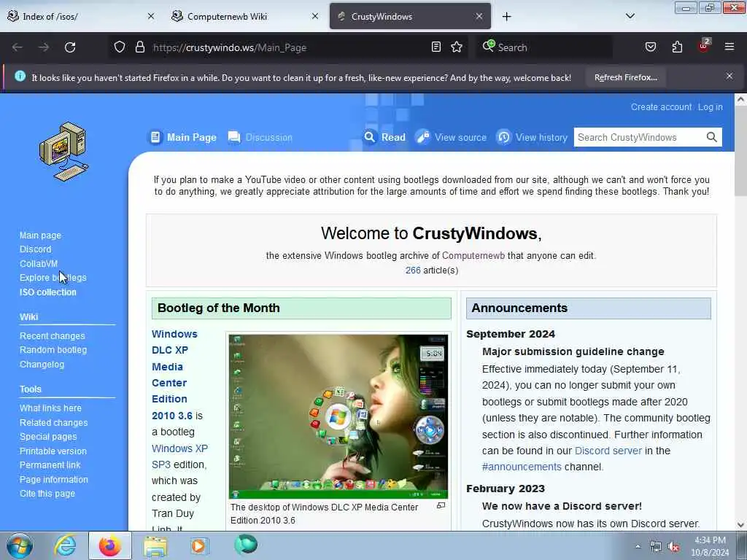Screen dimensions: 747x560
Task: Open Page information tool link
Action: (x=54, y=480)
